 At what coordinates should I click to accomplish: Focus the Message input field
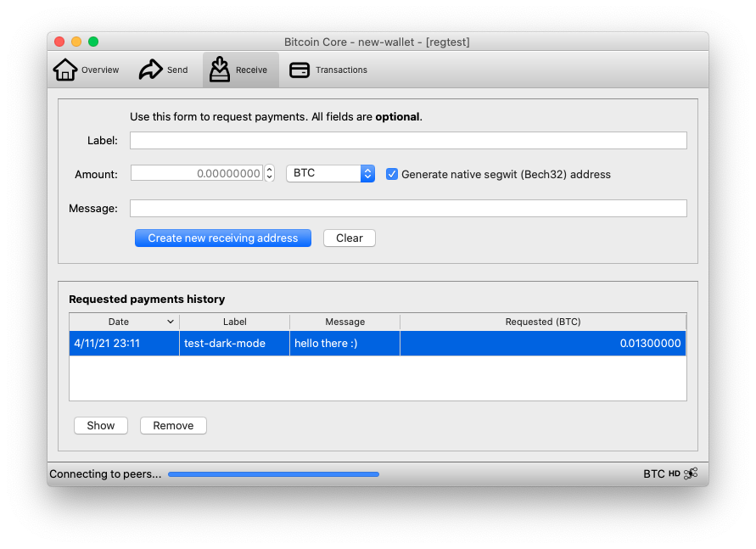pos(408,208)
